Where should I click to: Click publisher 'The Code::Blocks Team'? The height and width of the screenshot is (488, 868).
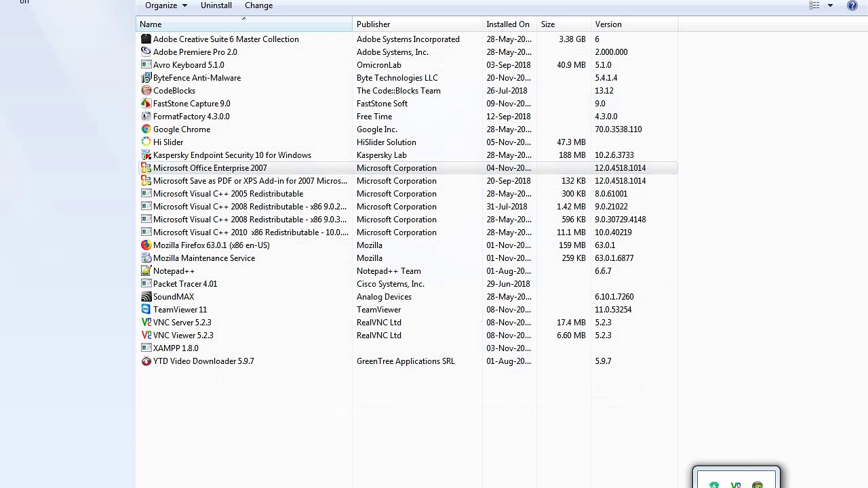click(x=399, y=91)
